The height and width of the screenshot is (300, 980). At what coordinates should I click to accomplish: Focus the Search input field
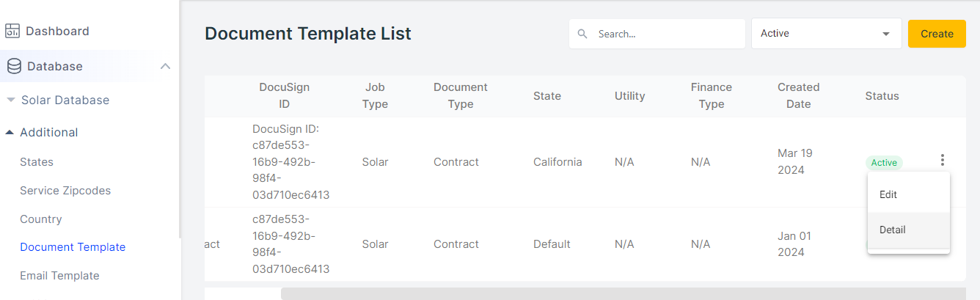pyautogui.click(x=664, y=34)
